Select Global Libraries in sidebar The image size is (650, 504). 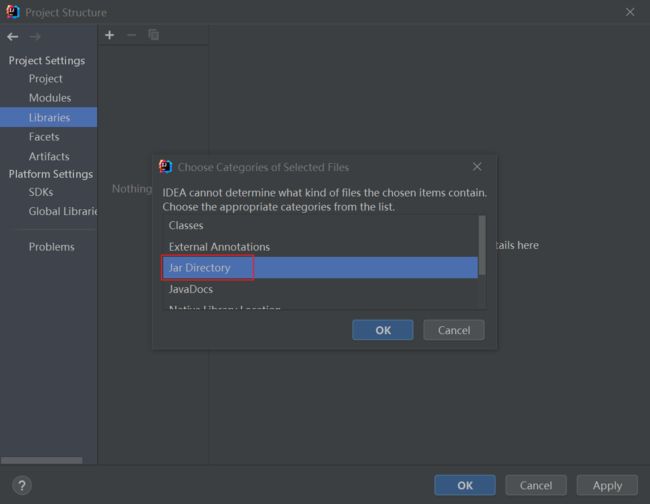62,211
